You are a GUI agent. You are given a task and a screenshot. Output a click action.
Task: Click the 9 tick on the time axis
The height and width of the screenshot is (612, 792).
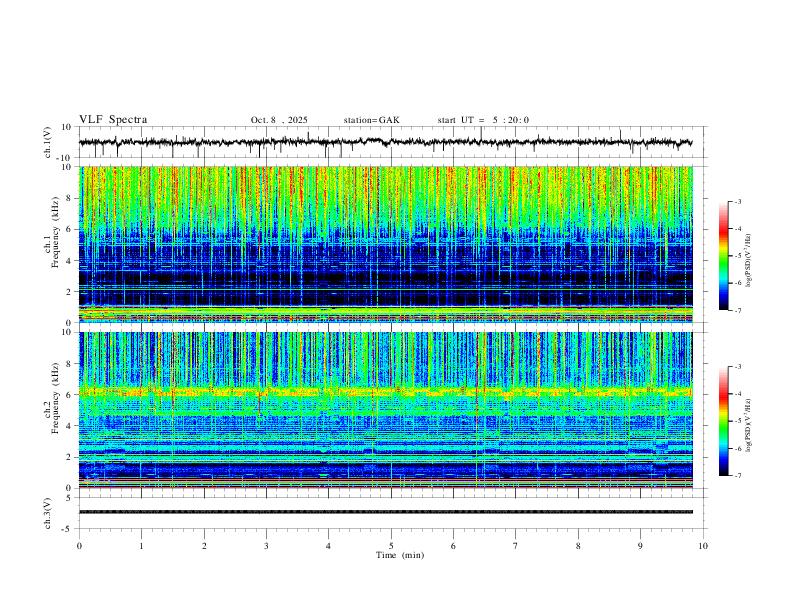click(640, 546)
